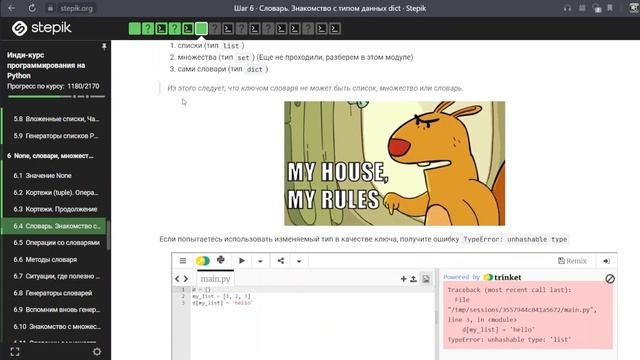Open lesson 6.8 Генераторы словарей
640x360 pixels.
click(53, 293)
